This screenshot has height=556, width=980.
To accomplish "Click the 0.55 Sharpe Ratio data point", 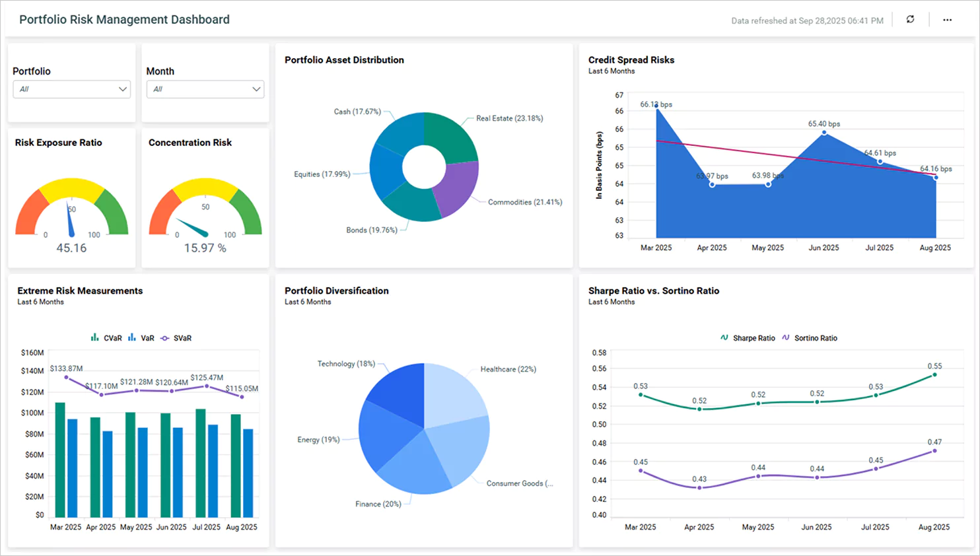I will pos(933,373).
